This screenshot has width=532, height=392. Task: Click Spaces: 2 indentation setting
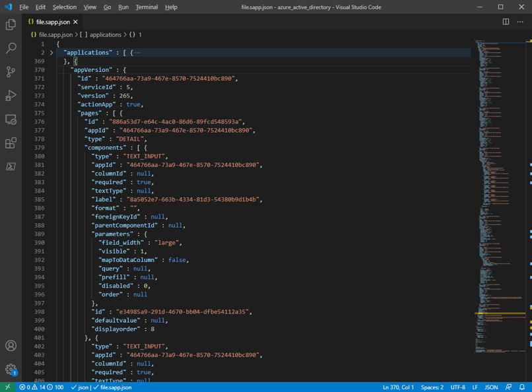(432, 387)
